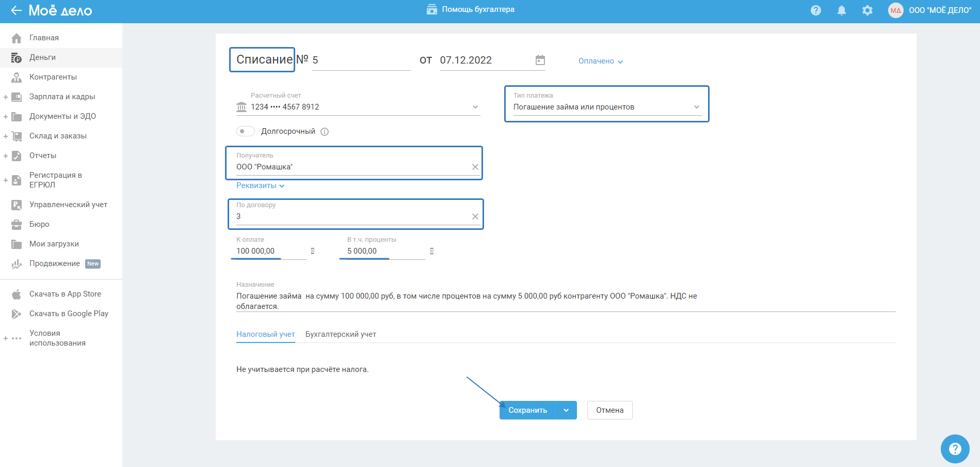This screenshot has height=467, width=980.
Task: Go to Главная in sidebar
Action: [44, 38]
